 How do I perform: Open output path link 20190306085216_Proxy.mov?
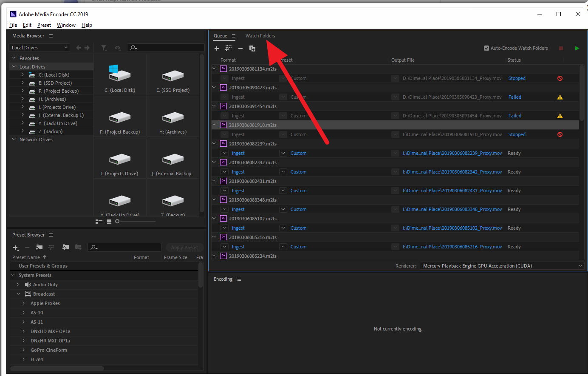pyautogui.click(x=452, y=247)
